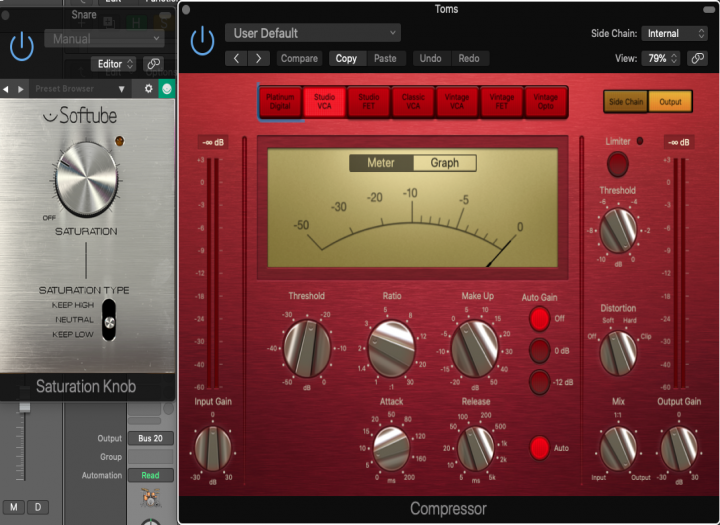
Task: Open the Automation Read mode menu
Action: 151,475
